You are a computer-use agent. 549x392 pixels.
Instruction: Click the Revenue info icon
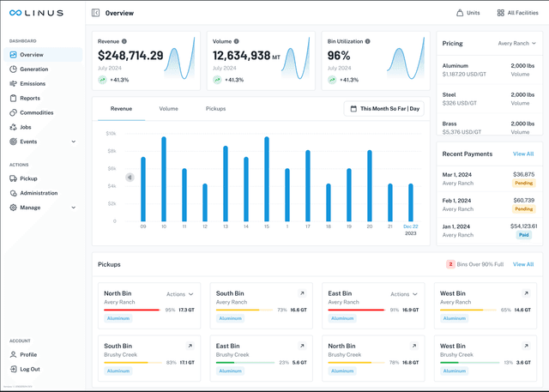[124, 41]
